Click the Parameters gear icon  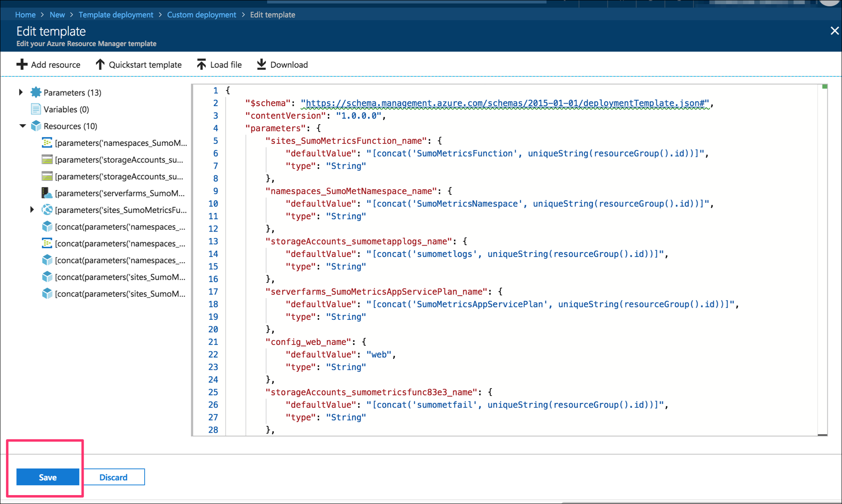tap(36, 92)
